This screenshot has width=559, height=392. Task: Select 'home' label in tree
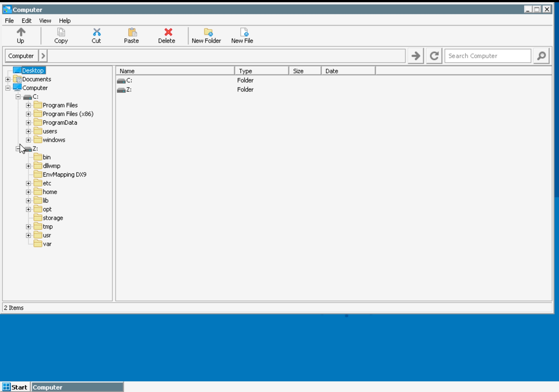tap(50, 192)
